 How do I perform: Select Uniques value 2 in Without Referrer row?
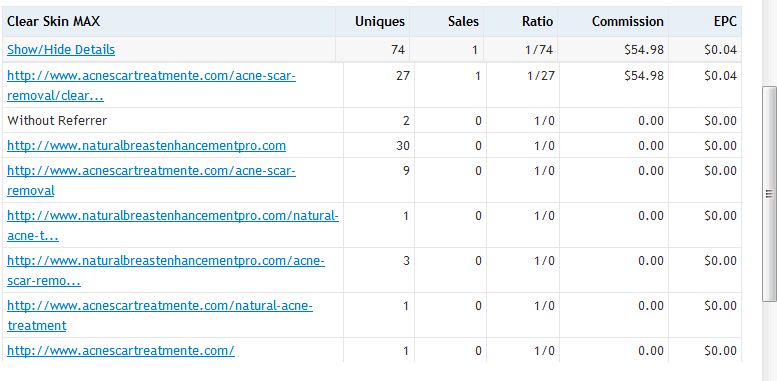406,120
